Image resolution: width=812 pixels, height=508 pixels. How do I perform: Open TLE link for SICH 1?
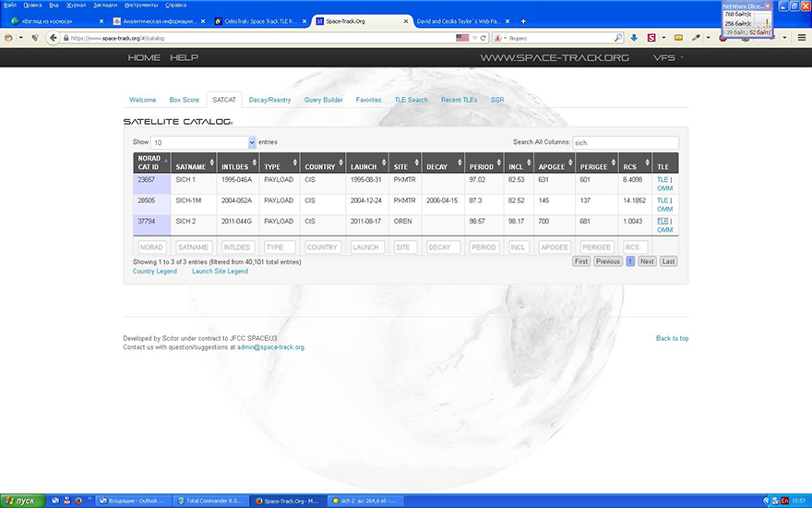click(x=663, y=180)
